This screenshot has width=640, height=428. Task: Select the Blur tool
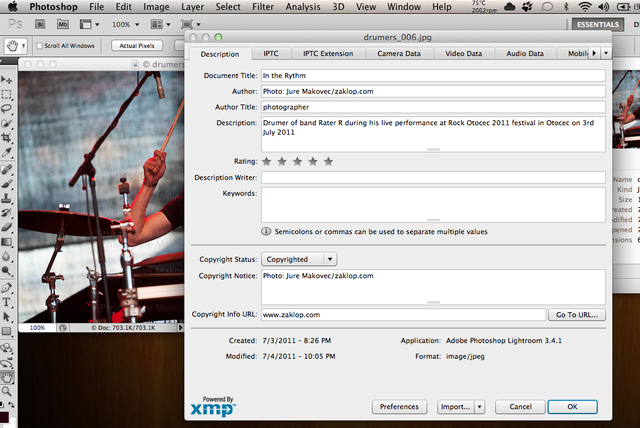pyautogui.click(x=6, y=256)
